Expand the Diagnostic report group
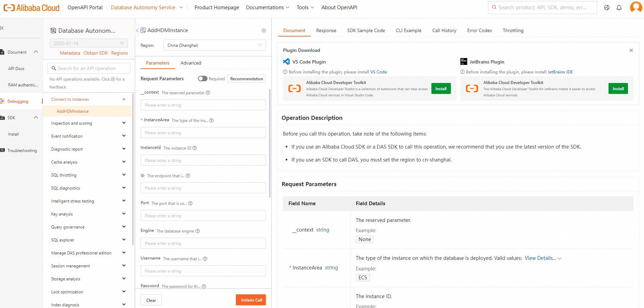 coord(124,149)
